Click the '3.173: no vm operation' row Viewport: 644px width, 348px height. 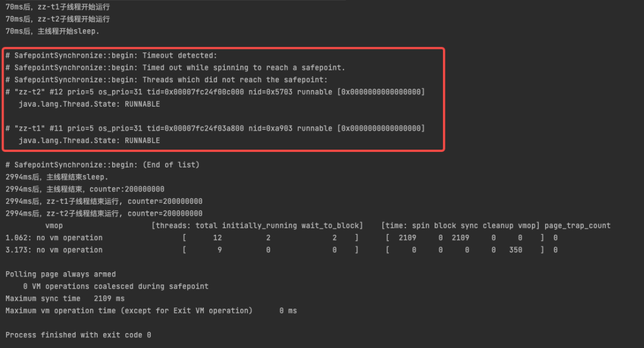coord(54,250)
